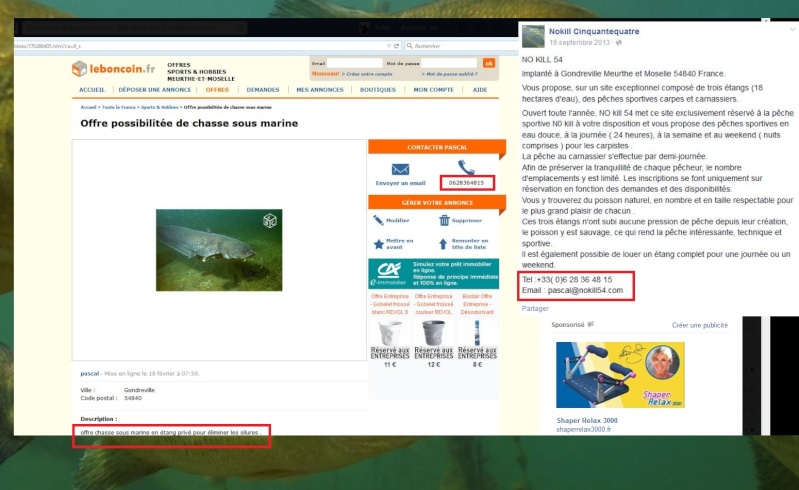799x490 pixels.
Task: Click the Modifier link
Action: (397, 221)
